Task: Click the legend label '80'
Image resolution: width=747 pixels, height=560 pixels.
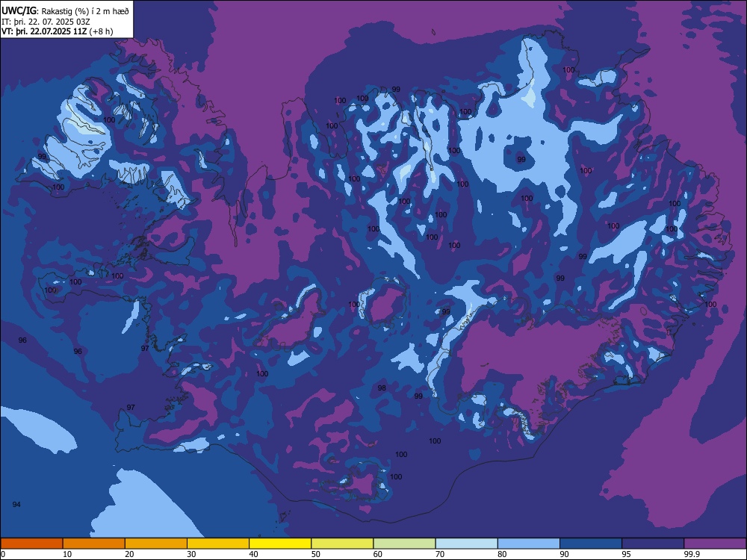Action: tap(502, 554)
